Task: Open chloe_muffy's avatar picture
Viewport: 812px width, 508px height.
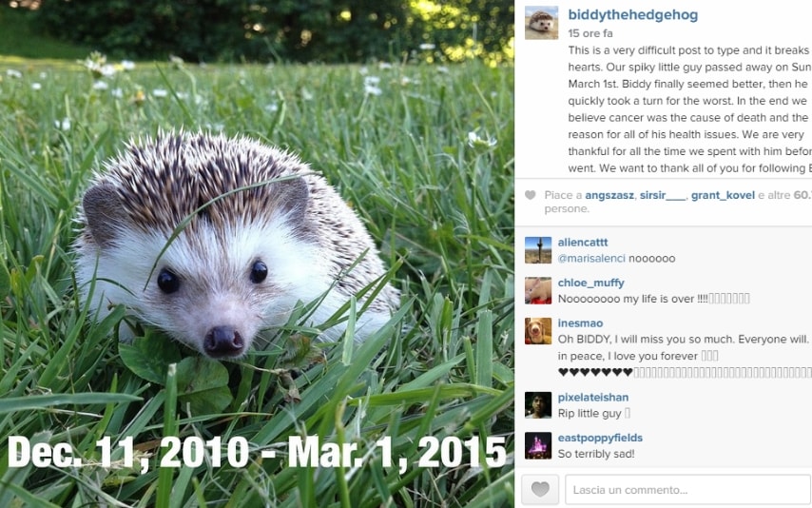Action: pos(538,290)
